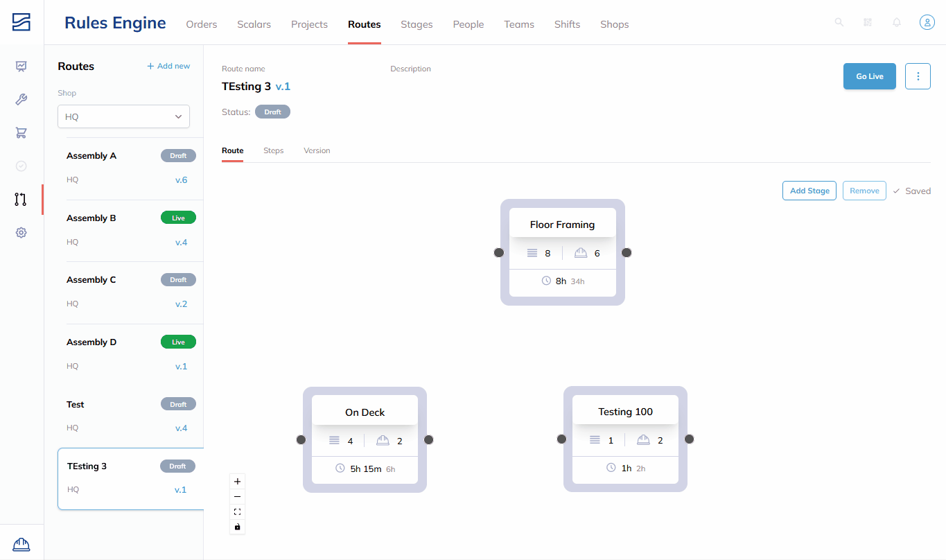
Task: Zoom out the canvas with minus button
Action: tap(238, 496)
